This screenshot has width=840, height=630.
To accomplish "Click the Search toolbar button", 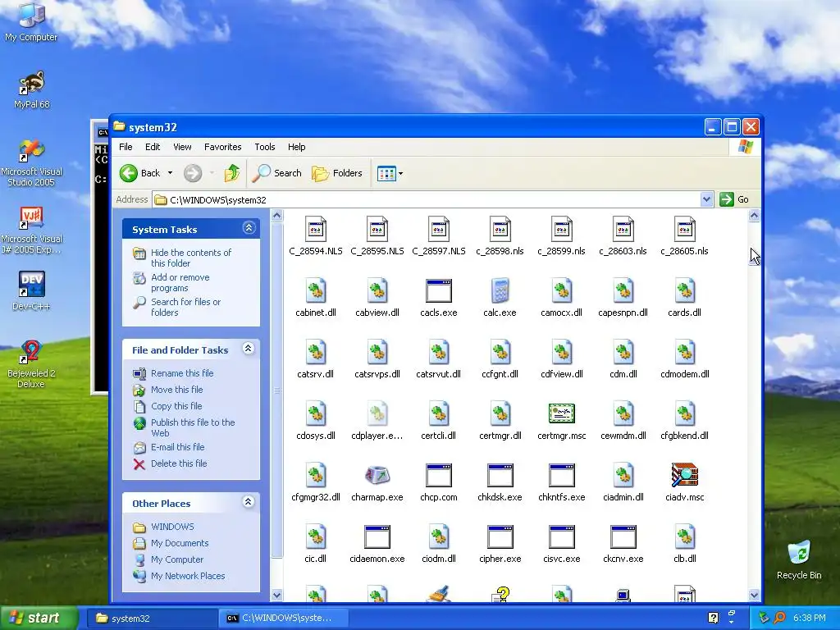I will 277,173.
